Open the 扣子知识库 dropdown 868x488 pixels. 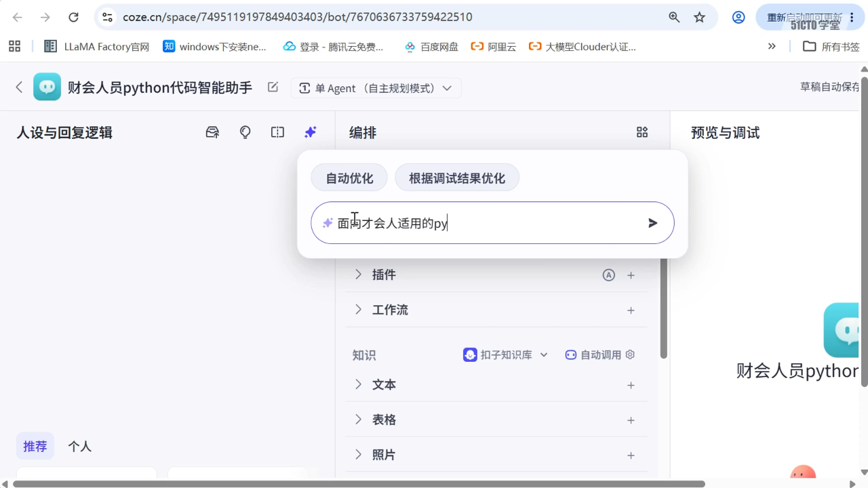[505, 354]
